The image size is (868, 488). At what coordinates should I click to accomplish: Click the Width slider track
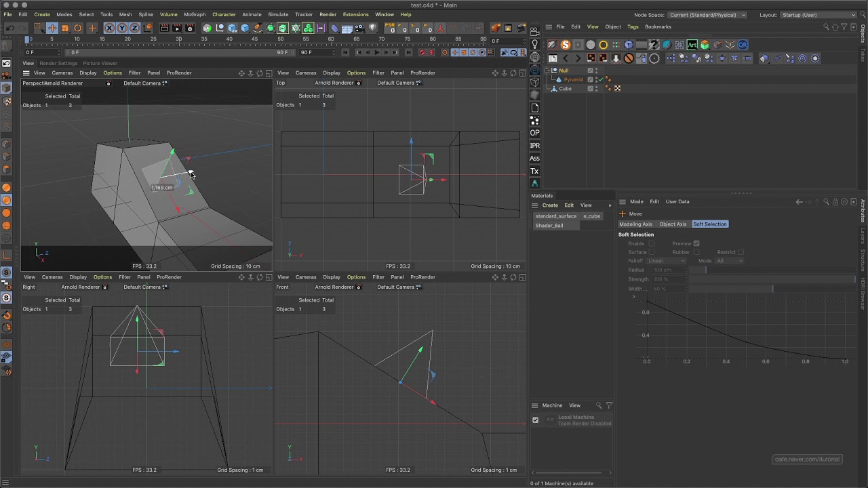772,289
